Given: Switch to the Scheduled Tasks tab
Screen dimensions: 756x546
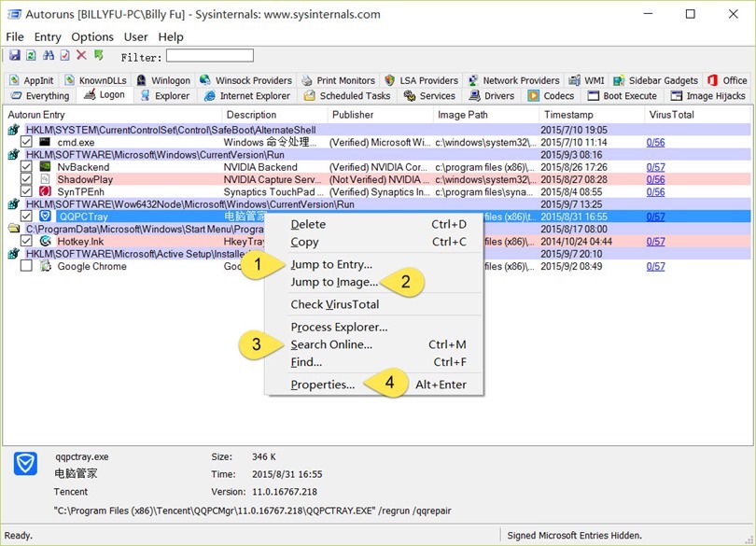Looking at the screenshot, I should coord(347,96).
